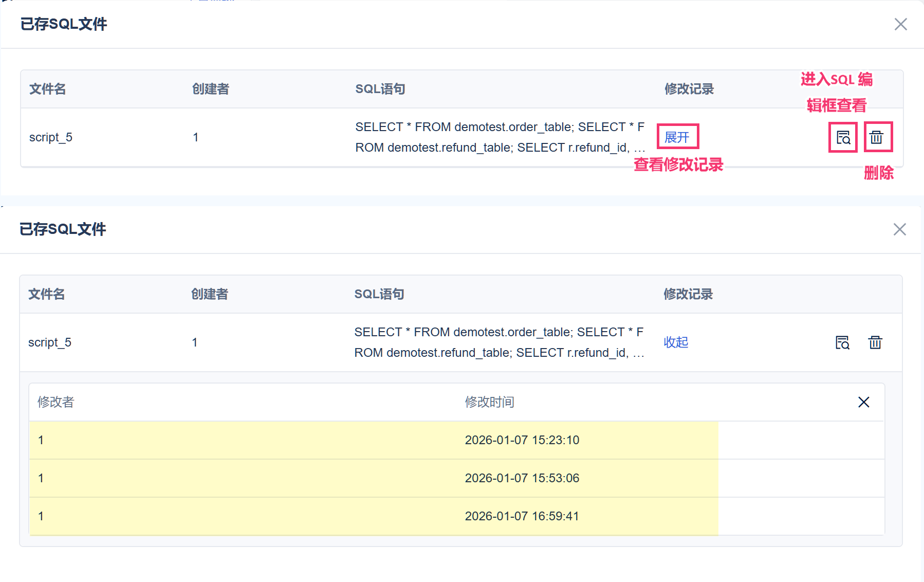
Task: Click script_5 file name in the 展开 row
Action: click(x=51, y=137)
